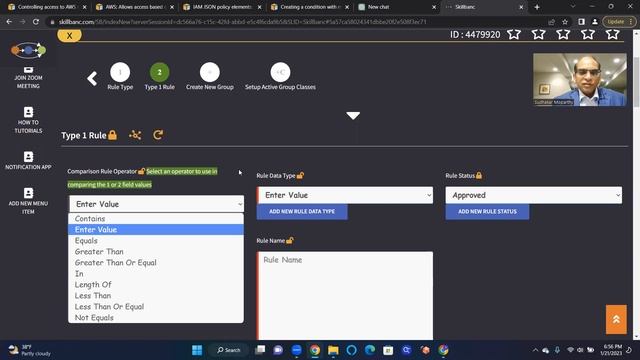
Task: Click into the Rule Name text area
Action: [x=345, y=296]
